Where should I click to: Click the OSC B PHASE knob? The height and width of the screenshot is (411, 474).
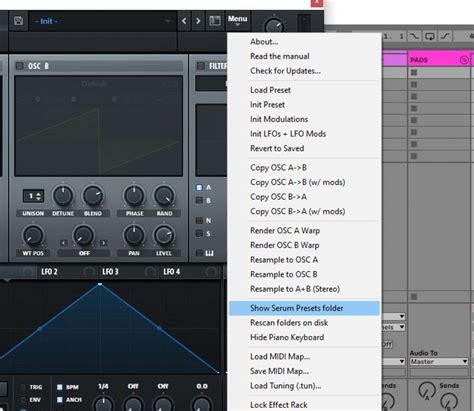[x=134, y=195]
